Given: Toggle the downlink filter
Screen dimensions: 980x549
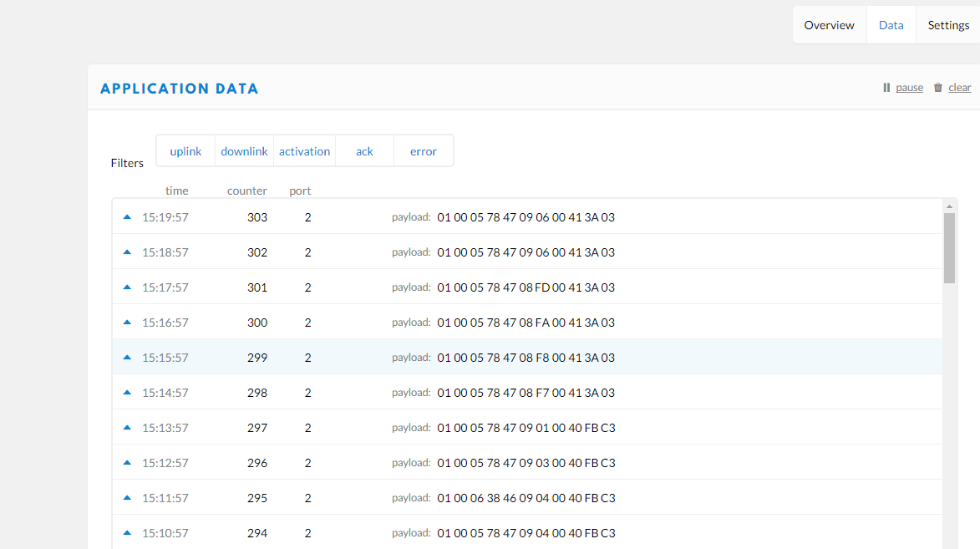Looking at the screenshot, I should [244, 151].
